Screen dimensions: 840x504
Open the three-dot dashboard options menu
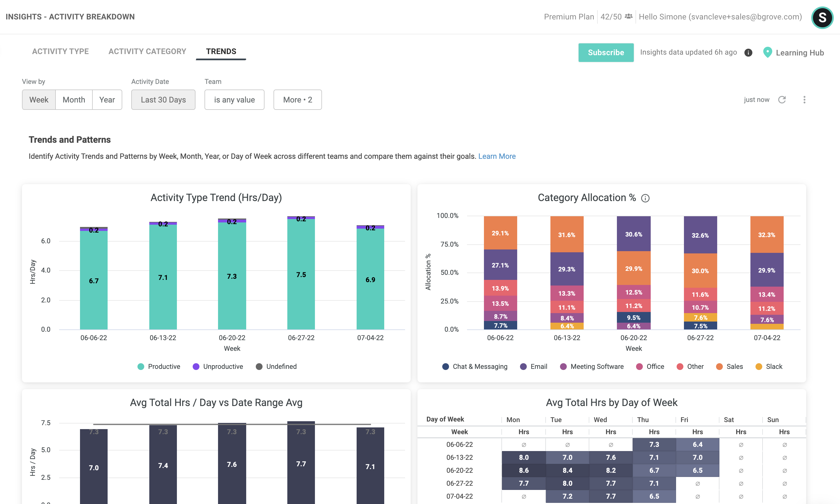click(804, 99)
